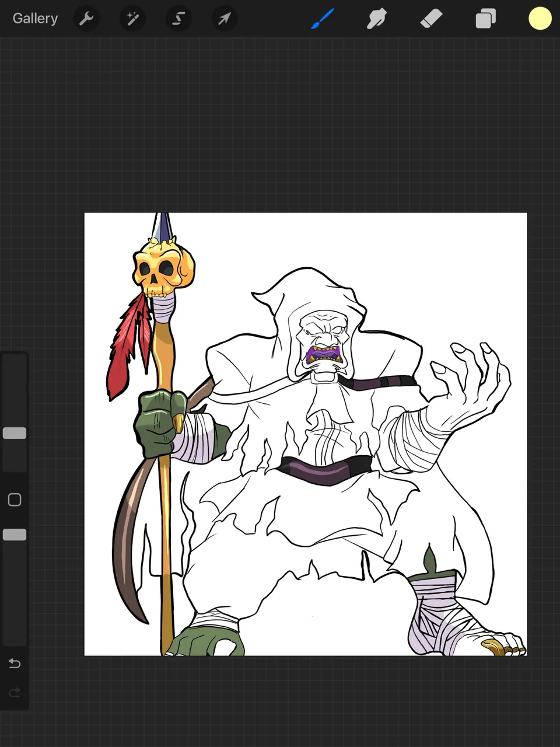Open the Gallery view

[35, 19]
